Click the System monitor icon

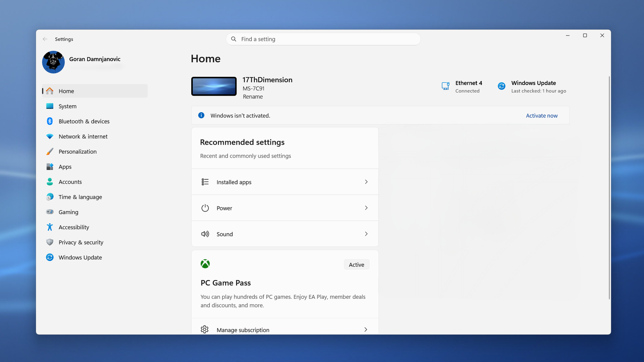[50, 106]
